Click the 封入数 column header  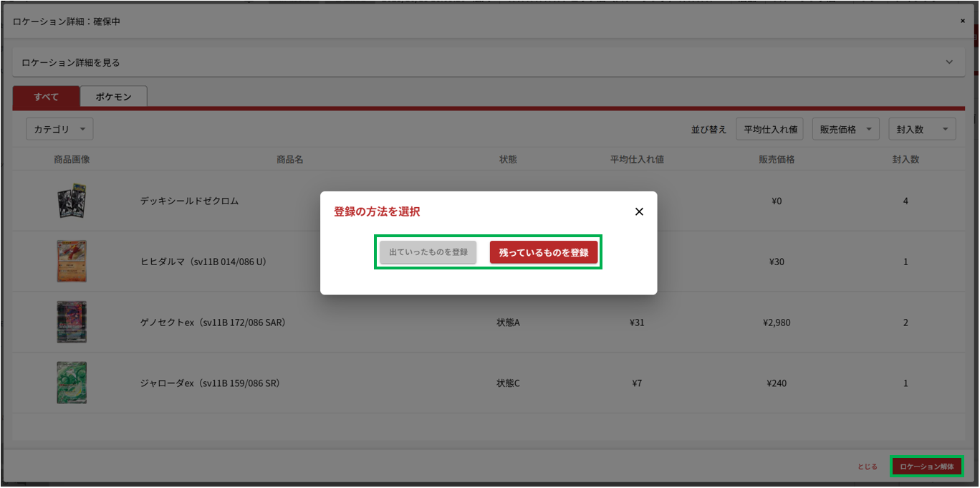point(905,159)
